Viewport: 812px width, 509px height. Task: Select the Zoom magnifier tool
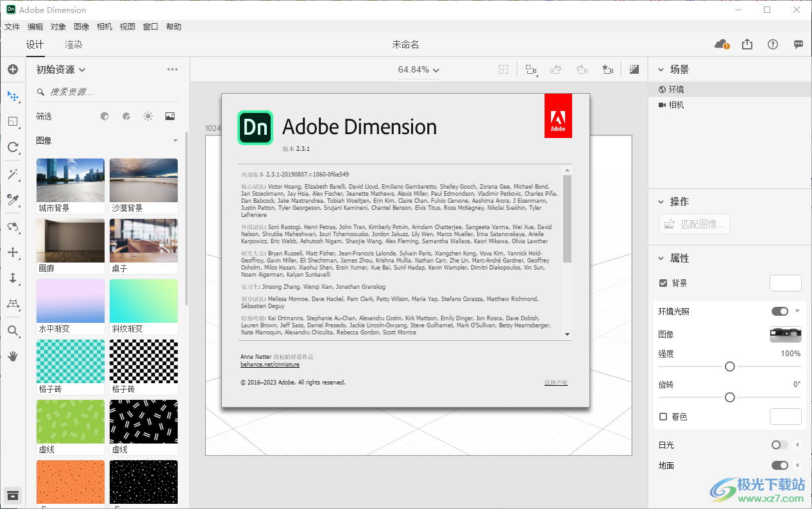pos(12,331)
